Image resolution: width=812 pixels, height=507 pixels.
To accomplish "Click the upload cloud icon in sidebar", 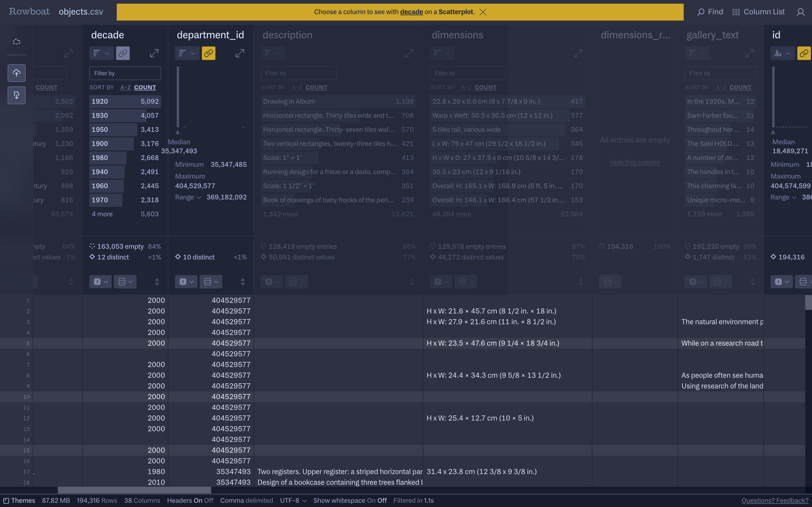I will (x=16, y=73).
